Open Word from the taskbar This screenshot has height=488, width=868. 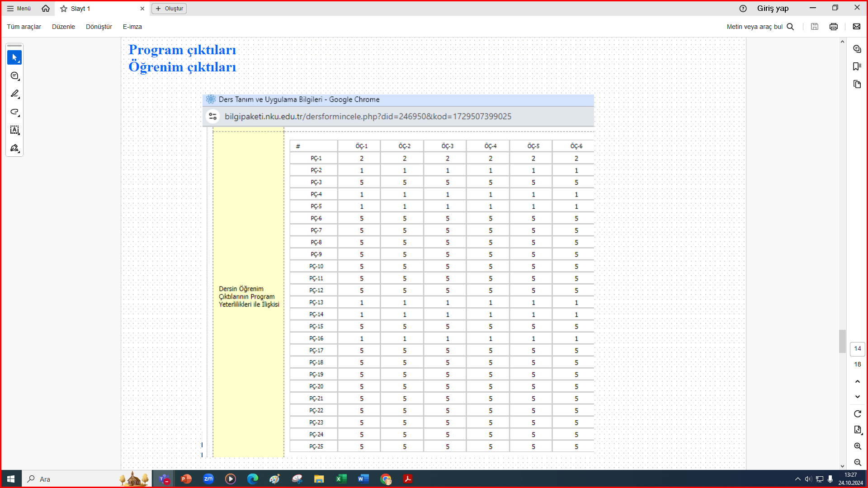pyautogui.click(x=363, y=479)
